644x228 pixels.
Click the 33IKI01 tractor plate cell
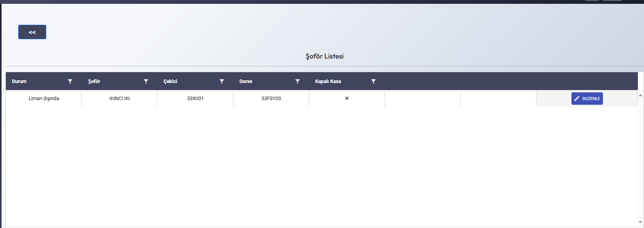click(195, 99)
